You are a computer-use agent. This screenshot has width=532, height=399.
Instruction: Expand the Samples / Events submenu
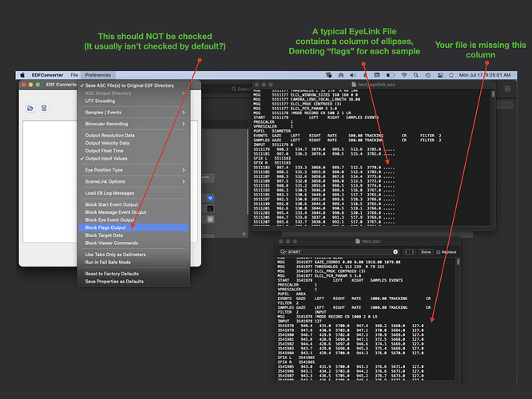coord(133,113)
